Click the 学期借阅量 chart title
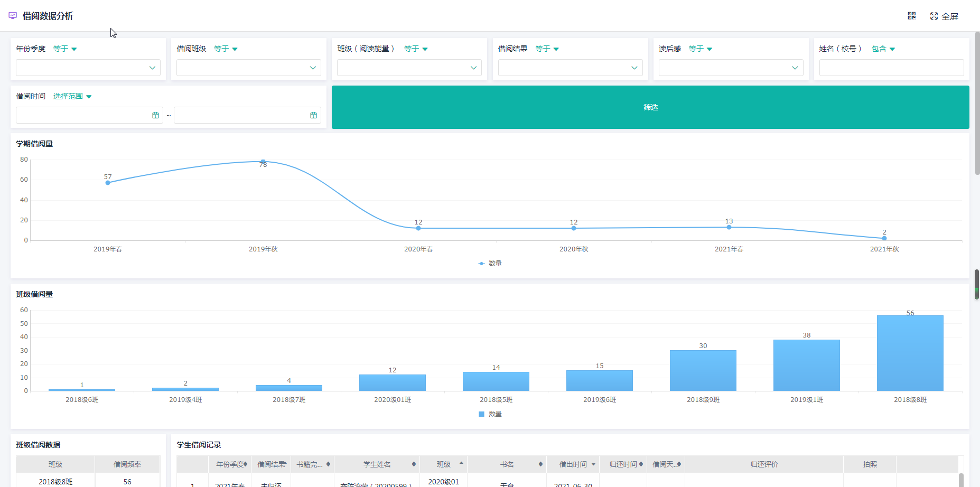The width and height of the screenshot is (980, 487). [x=34, y=144]
